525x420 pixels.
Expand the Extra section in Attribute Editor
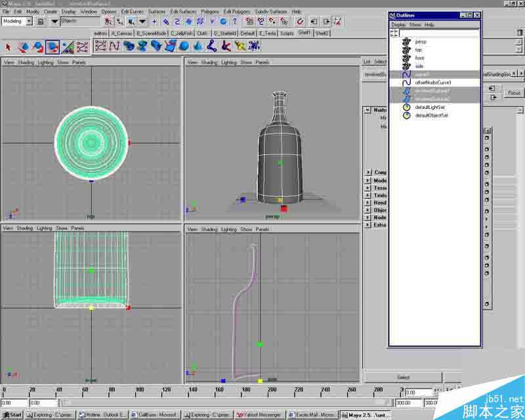(368, 224)
